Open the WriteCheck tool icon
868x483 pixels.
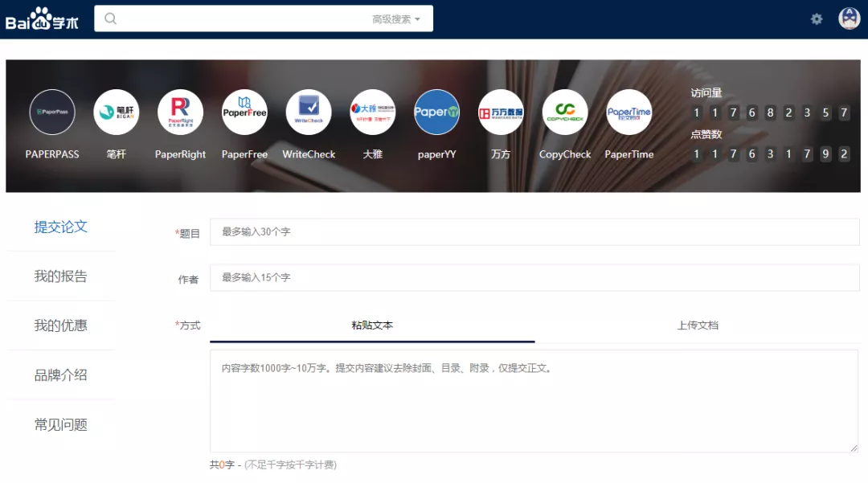tap(309, 112)
